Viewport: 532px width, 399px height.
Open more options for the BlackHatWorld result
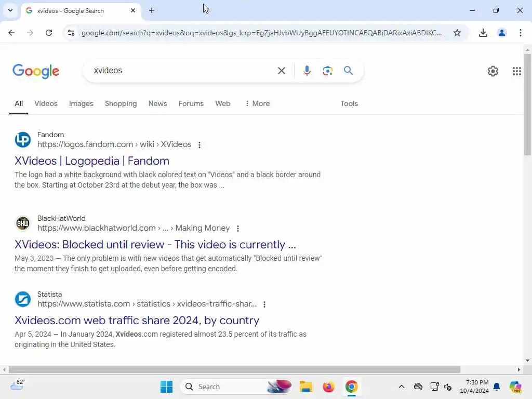[238, 229]
